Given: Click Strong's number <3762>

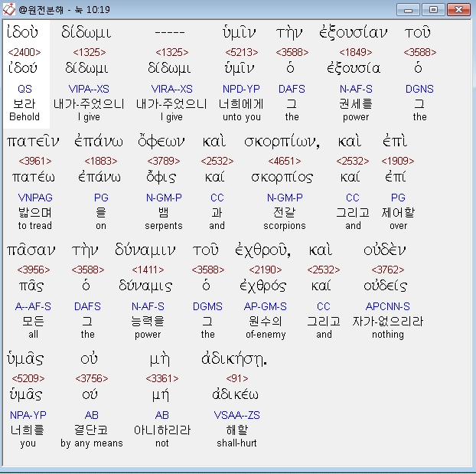Looking at the screenshot, I should 388,270.
